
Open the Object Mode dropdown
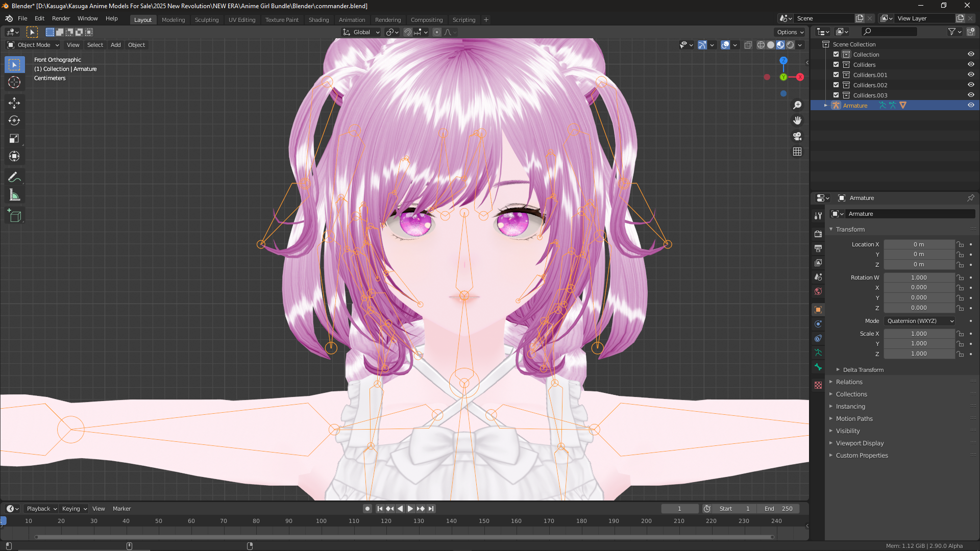click(34, 45)
